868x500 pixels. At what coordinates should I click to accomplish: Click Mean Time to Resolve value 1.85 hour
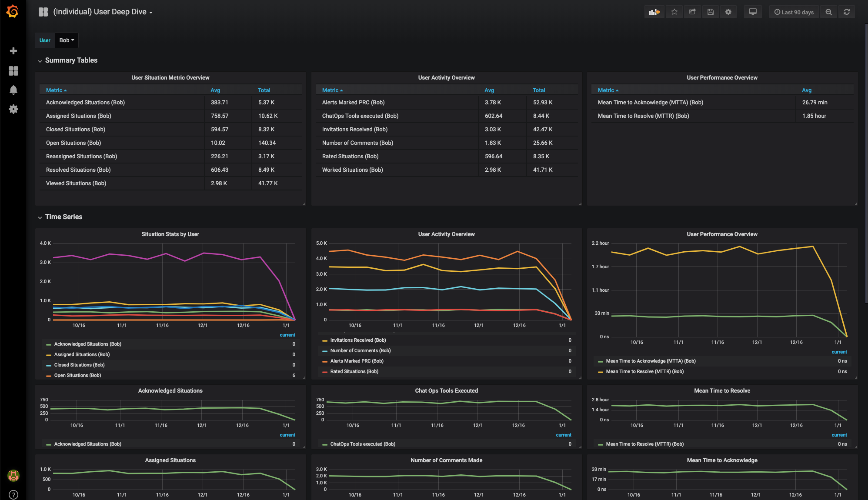tap(814, 116)
